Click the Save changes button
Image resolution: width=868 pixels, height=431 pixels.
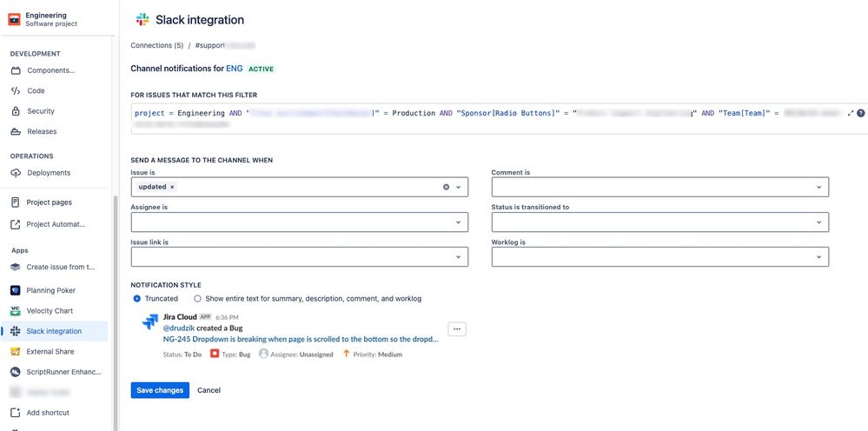(x=160, y=390)
